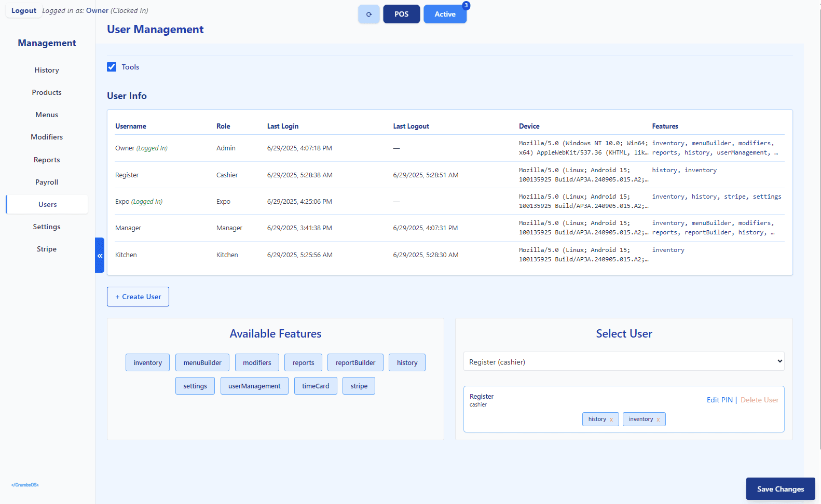Add the timeCard feature chip
The image size is (821, 504).
[x=316, y=386]
